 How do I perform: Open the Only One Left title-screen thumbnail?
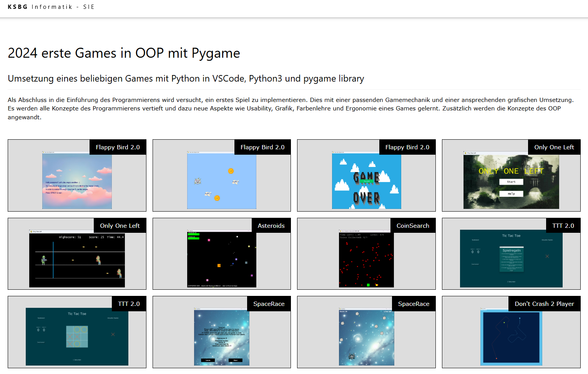pos(511,175)
